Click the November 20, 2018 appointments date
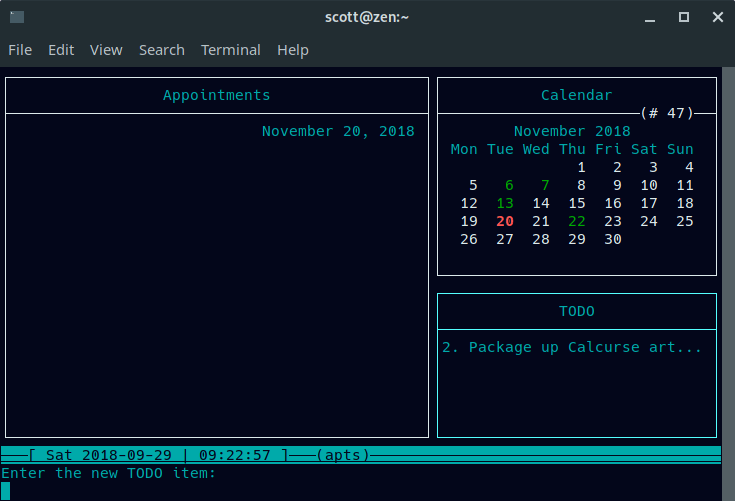This screenshot has width=735, height=501. [x=337, y=131]
